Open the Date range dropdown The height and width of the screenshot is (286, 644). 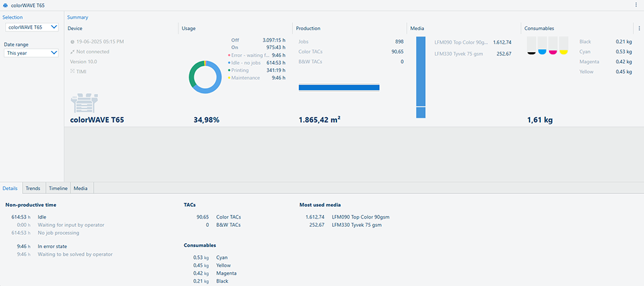(31, 54)
